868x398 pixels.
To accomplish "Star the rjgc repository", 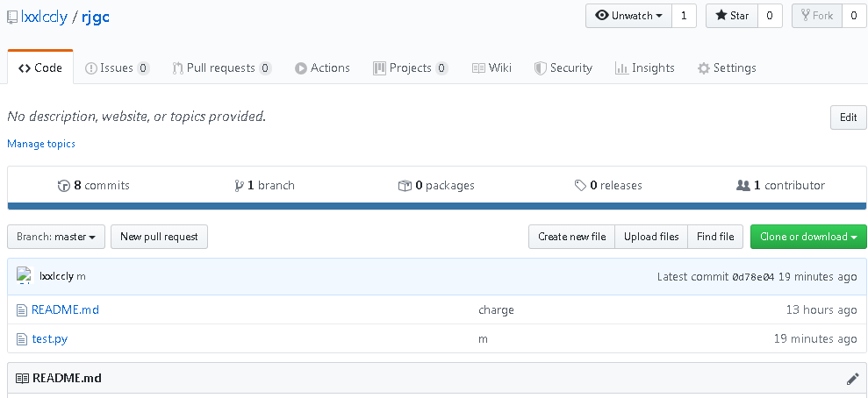I will point(731,16).
